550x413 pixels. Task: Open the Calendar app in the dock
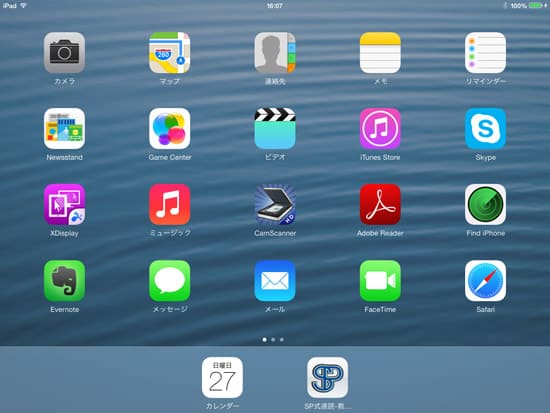point(222,378)
